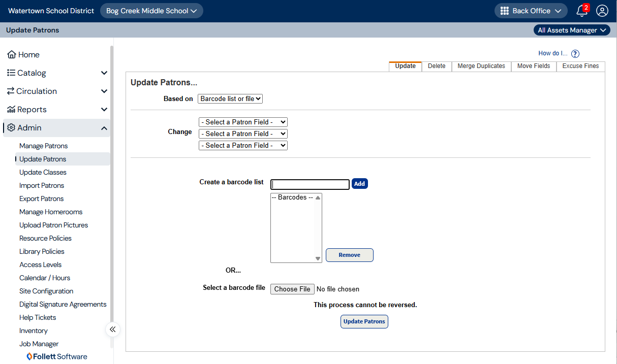Open the All Assets Manager dropdown

[571, 30]
